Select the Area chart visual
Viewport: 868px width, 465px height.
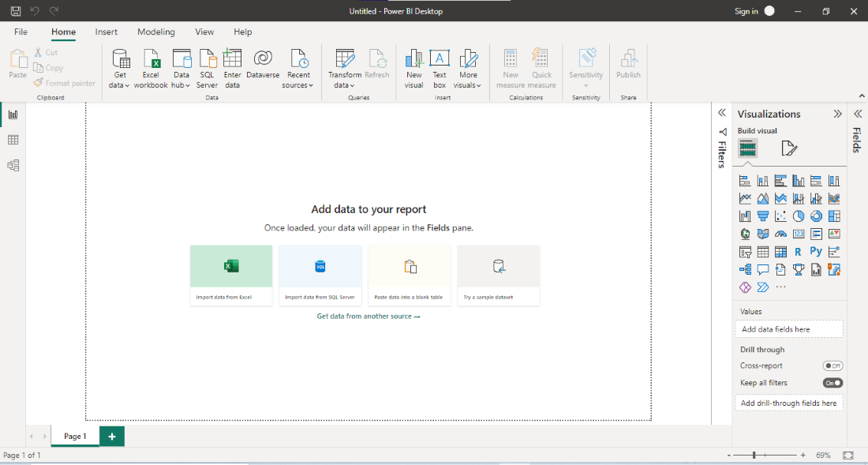763,198
